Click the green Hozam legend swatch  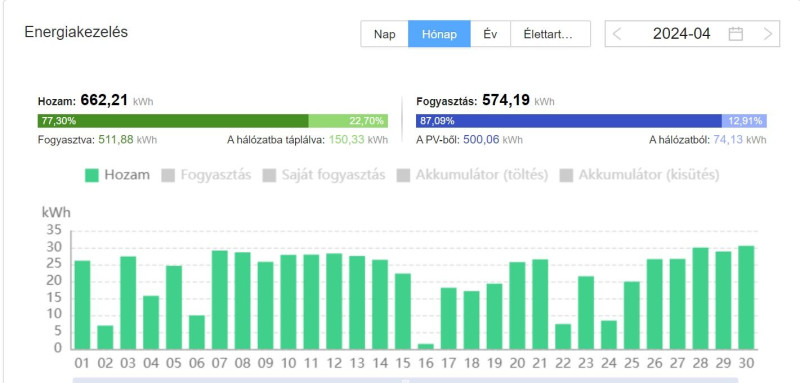tap(91, 175)
